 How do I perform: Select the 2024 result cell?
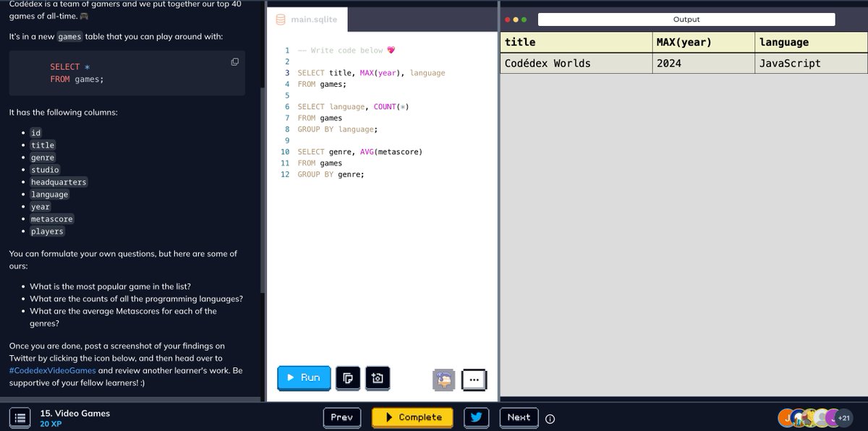point(704,63)
